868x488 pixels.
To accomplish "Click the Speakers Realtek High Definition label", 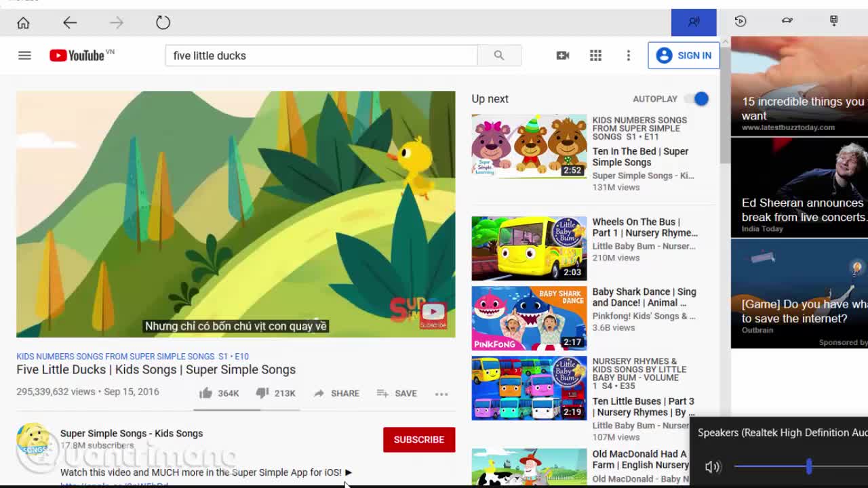I will [x=783, y=432].
